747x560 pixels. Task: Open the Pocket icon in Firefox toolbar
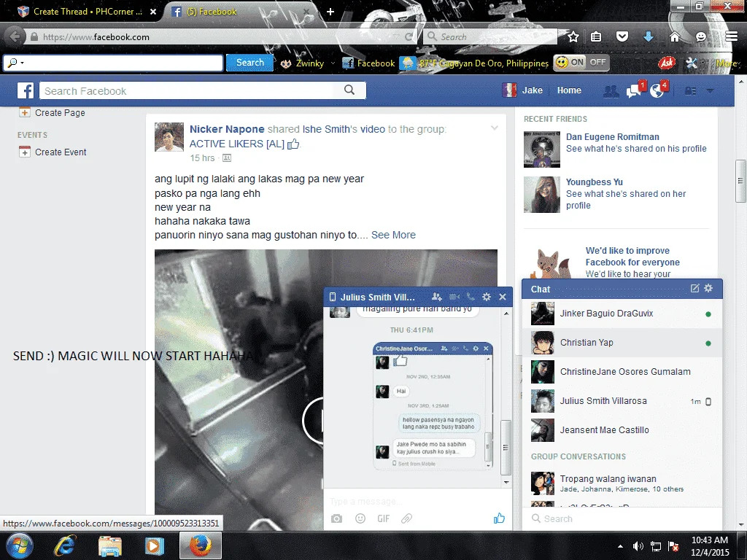(622, 36)
